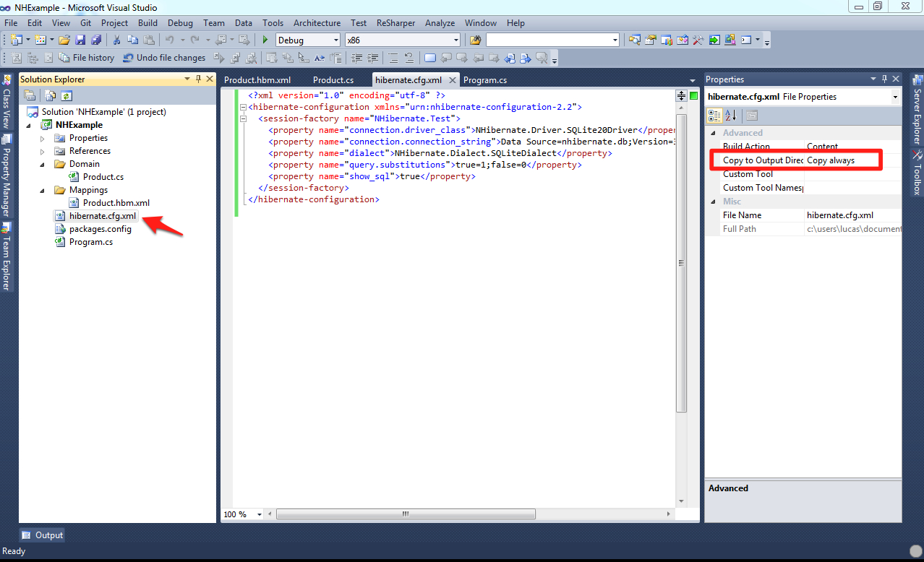Click the Save All toolbar icon
The height and width of the screenshot is (562, 924).
(x=95, y=40)
